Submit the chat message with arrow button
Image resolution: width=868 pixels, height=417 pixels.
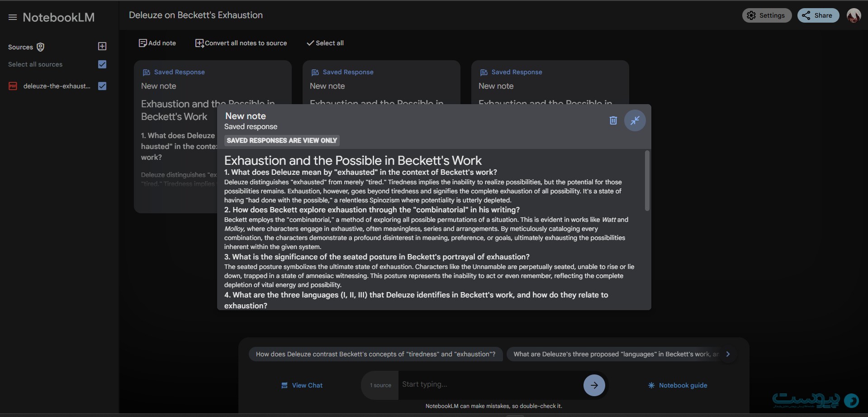click(594, 385)
